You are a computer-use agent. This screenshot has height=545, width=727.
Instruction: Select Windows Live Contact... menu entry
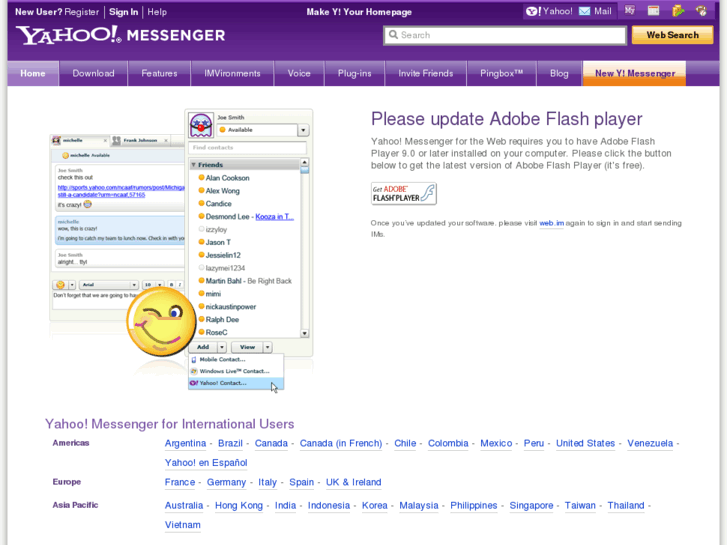point(236,371)
